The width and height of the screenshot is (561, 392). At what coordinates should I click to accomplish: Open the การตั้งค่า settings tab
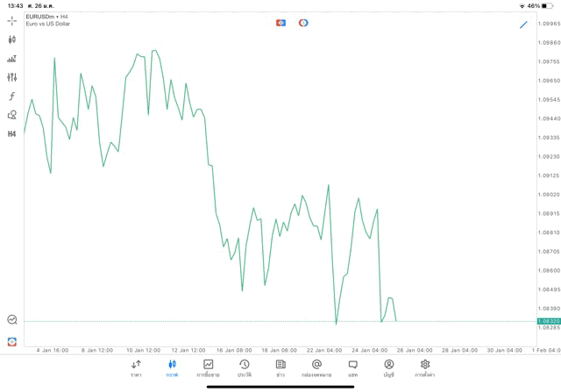(x=425, y=368)
